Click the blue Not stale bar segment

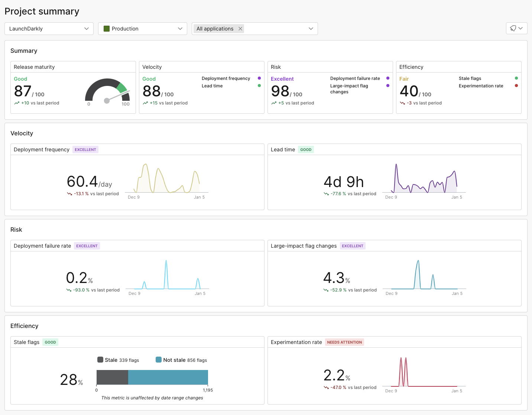coord(168,377)
